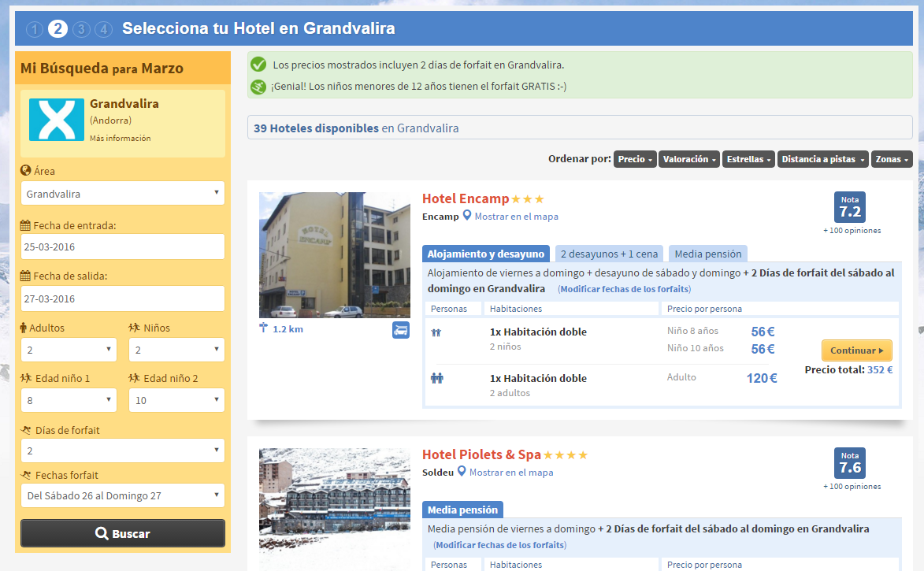Modify forfait dates for Hotel Piolets
The height and width of the screenshot is (571, 924).
[499, 545]
